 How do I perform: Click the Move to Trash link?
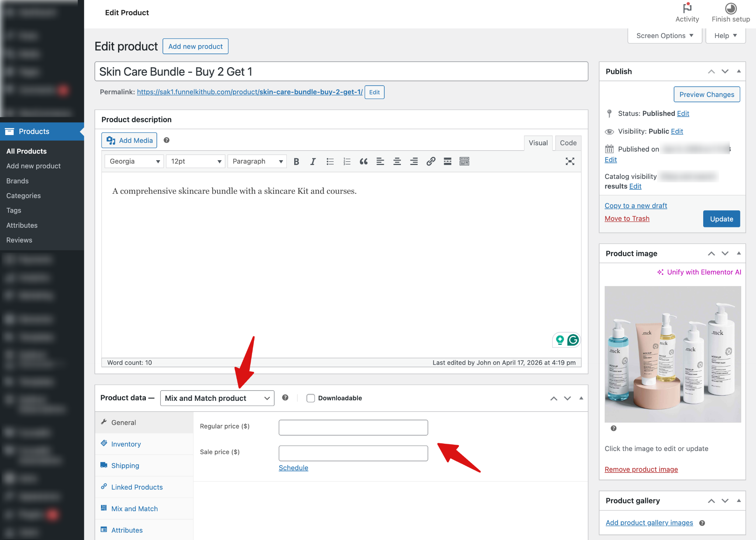coord(627,218)
